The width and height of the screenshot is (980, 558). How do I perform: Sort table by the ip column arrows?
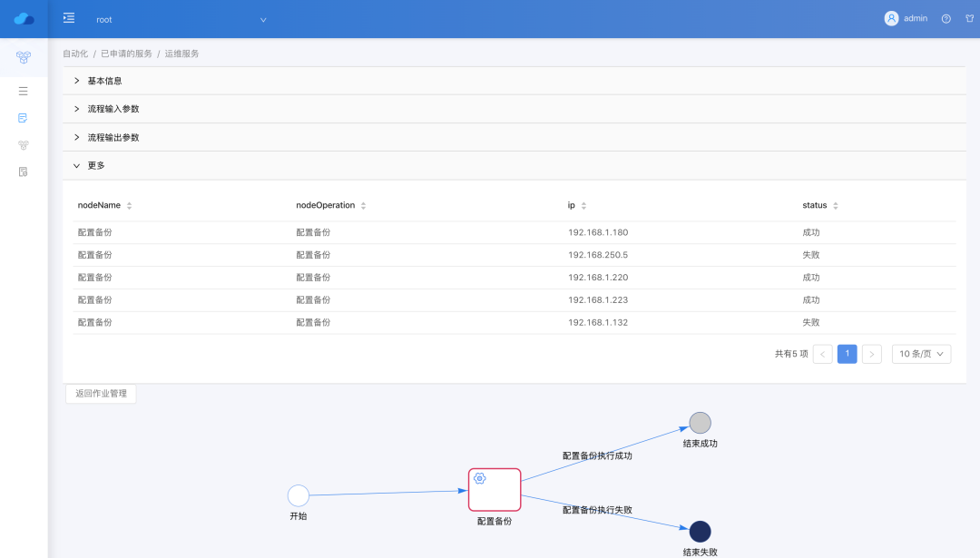pos(583,205)
